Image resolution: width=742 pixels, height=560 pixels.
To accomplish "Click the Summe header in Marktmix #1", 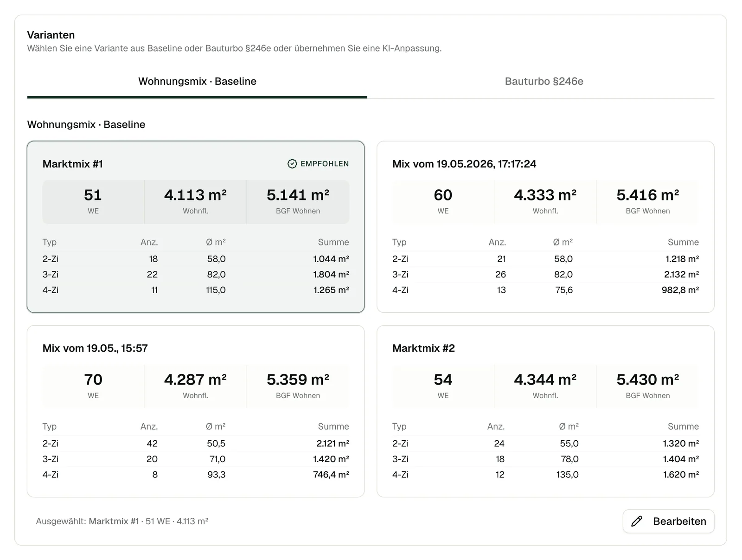I will click(x=333, y=242).
